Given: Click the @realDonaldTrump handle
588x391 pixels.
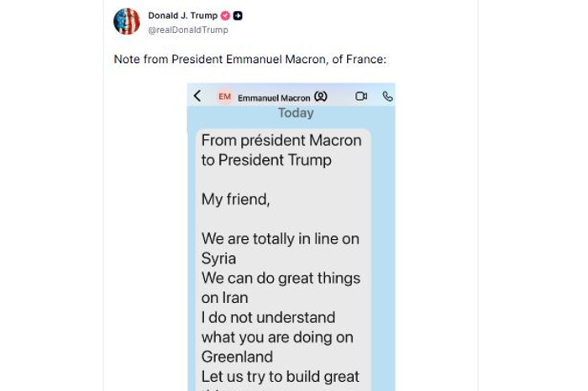Looking at the screenshot, I should click(188, 30).
